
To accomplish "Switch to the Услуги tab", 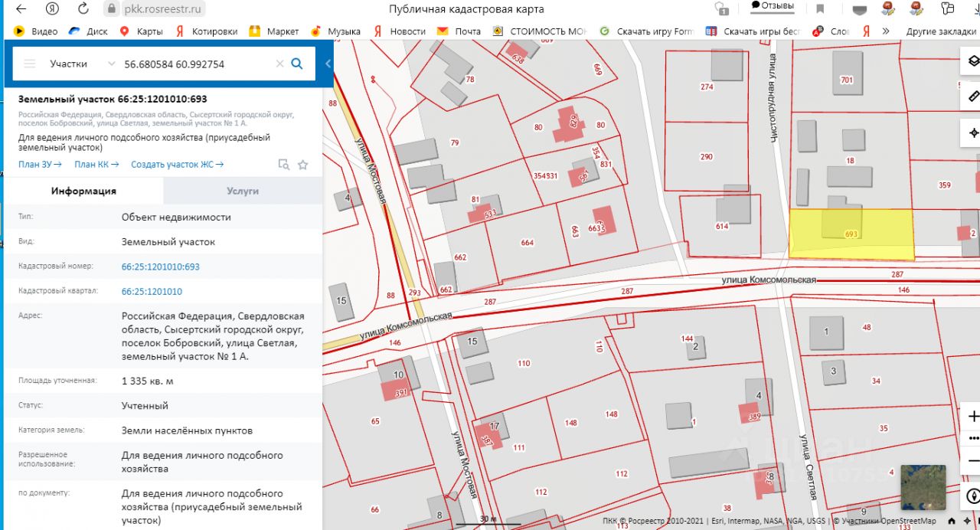I will (x=243, y=191).
